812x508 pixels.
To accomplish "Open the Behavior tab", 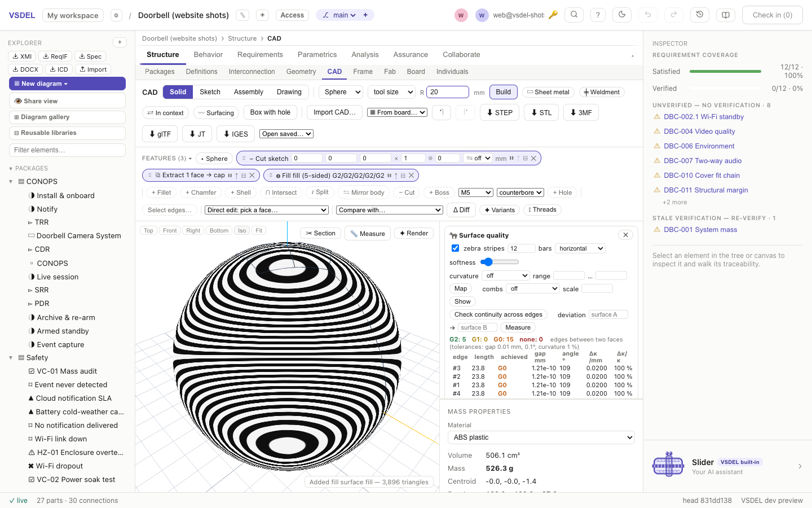I will point(208,55).
